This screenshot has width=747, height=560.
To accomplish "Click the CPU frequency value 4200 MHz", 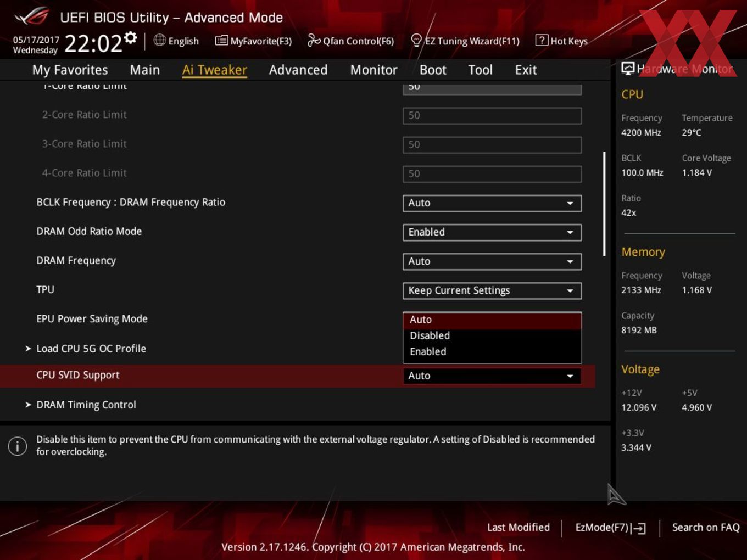I will pos(641,132).
